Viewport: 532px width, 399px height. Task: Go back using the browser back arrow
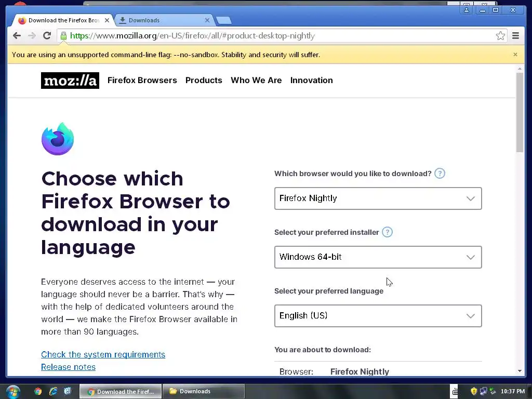point(17,36)
